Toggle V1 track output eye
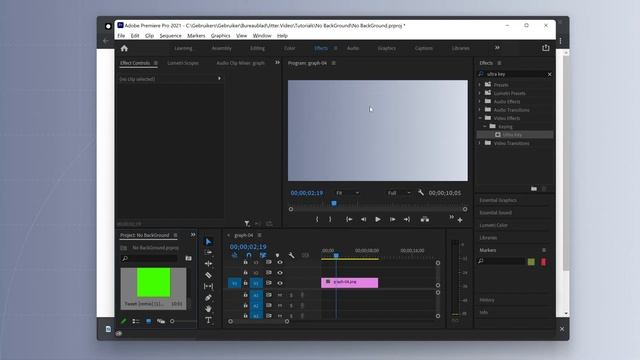Viewport: 640px width, 360px height. 280,283
